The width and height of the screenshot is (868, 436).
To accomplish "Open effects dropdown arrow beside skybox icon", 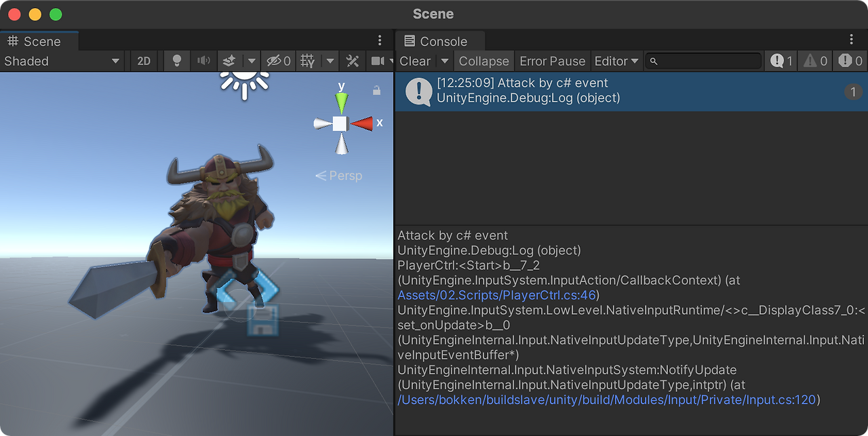I will click(251, 61).
